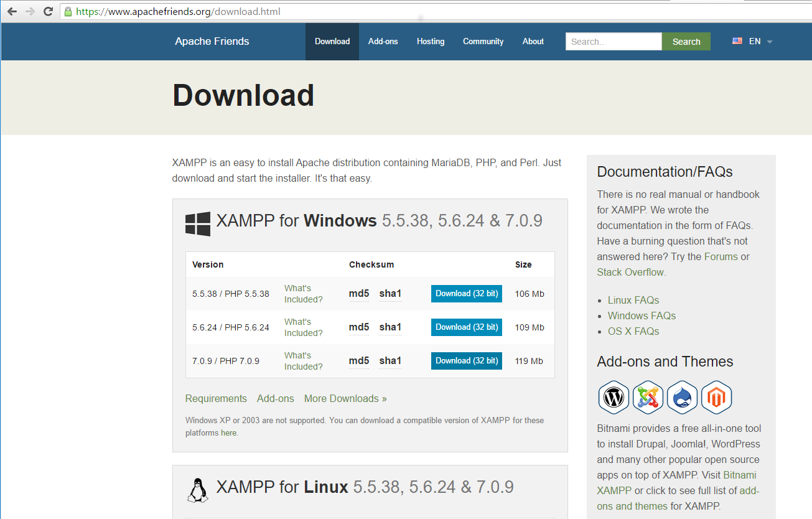
Task: Click the green padlock security icon
Action: coord(68,11)
